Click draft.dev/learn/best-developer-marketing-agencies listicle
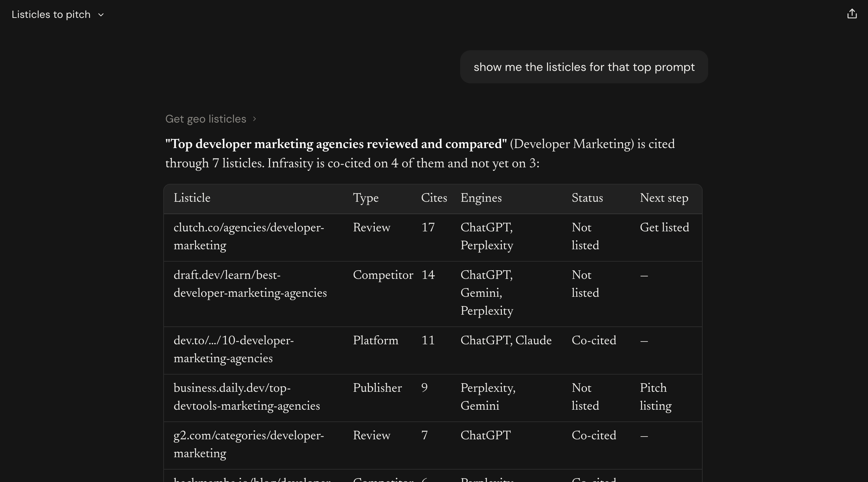The height and width of the screenshot is (482, 868). (x=250, y=284)
